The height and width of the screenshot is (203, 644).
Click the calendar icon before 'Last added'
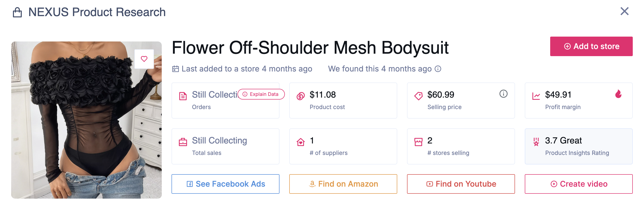click(x=176, y=69)
